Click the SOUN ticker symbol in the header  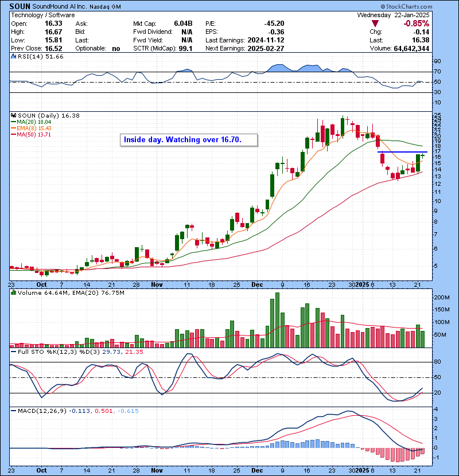tap(20, 6)
